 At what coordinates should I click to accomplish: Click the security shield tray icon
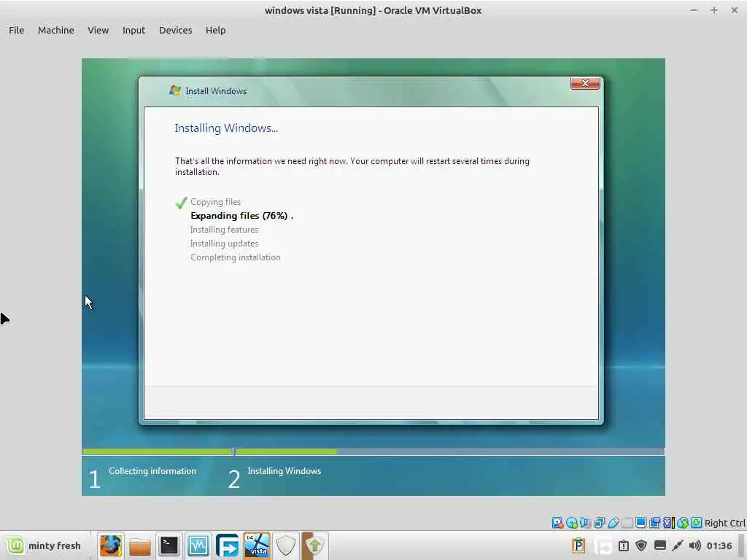641,545
